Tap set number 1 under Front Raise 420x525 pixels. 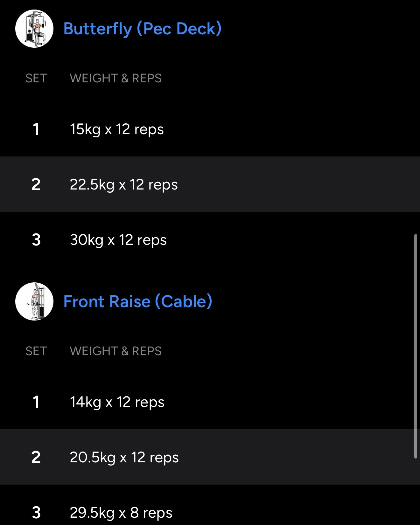pyautogui.click(x=36, y=402)
